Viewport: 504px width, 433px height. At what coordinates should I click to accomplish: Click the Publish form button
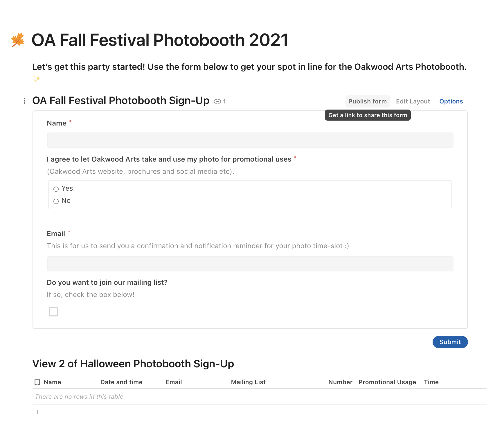(x=367, y=101)
